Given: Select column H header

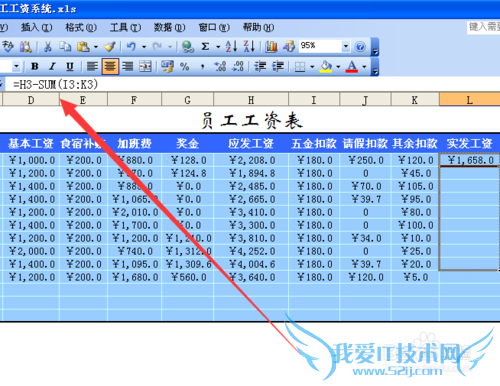Looking at the screenshot, I should (x=251, y=100).
